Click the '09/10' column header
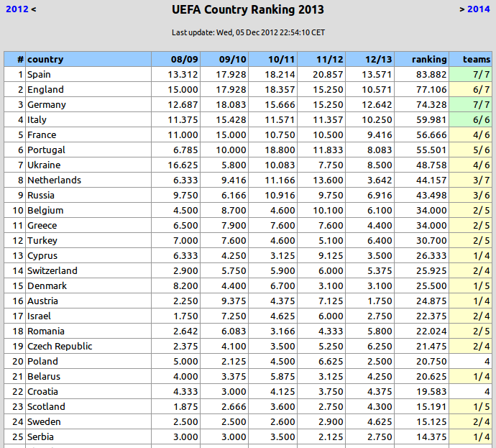Image resolution: width=496 pixels, height=448 pixels. point(224,59)
